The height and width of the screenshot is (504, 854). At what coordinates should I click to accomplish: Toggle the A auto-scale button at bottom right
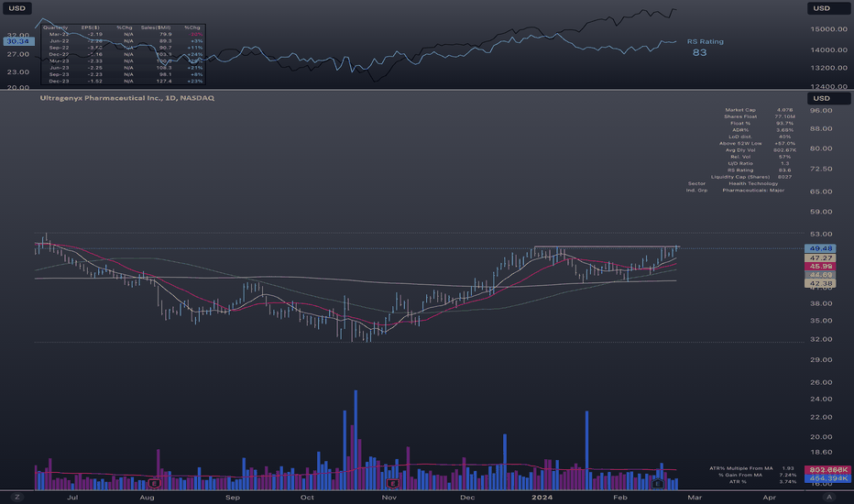tap(829, 497)
